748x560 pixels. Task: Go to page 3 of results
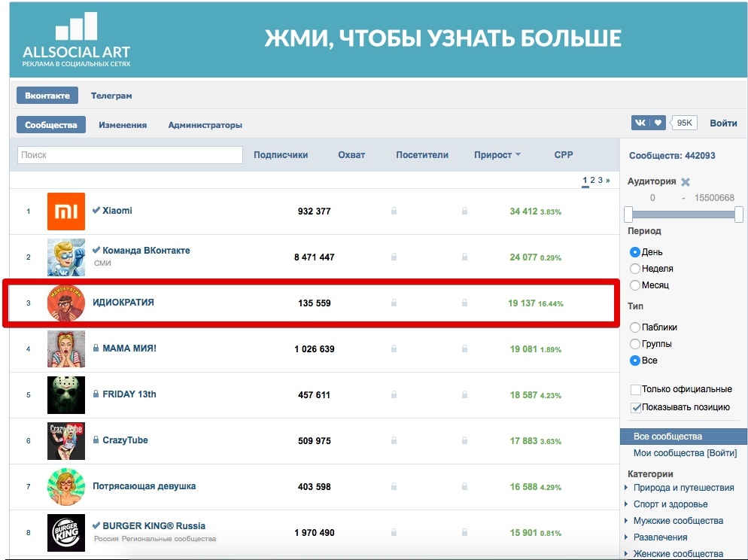[600, 181]
